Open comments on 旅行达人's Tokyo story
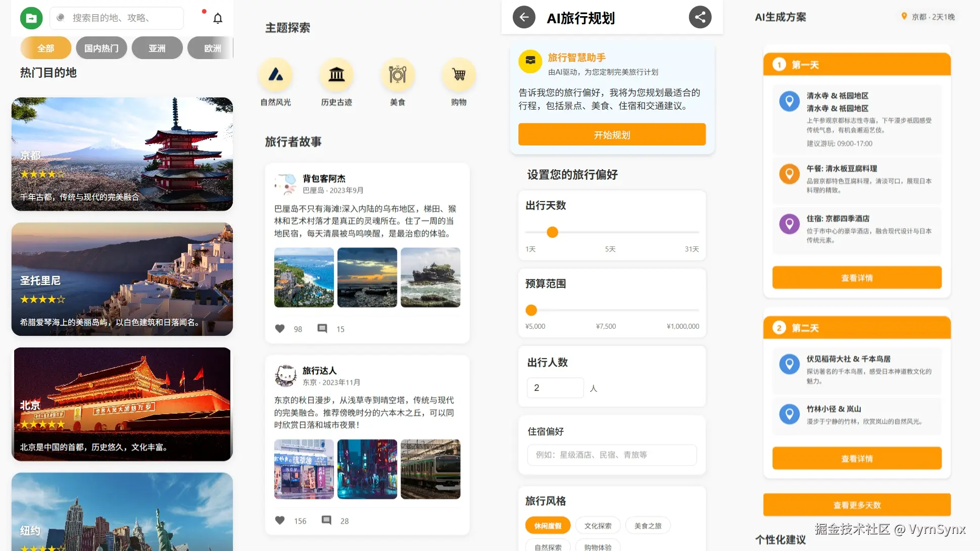Screen dimensions: 980x551 tap(327, 520)
